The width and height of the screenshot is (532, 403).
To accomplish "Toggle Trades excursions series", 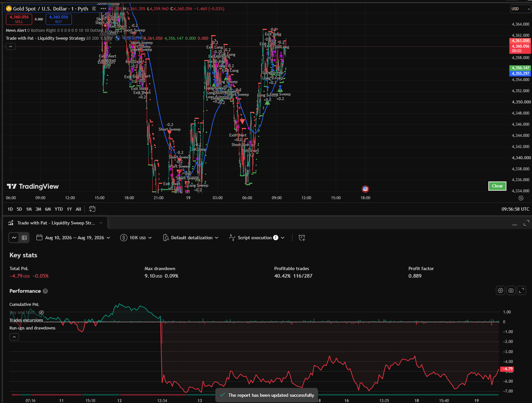I will [26, 320].
